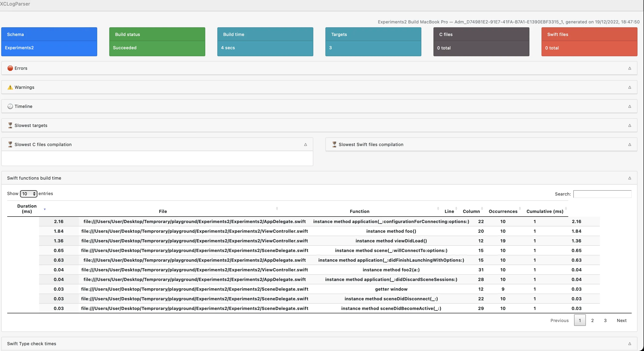Click the Timeline clock icon
This screenshot has width=644, height=351.
click(10, 106)
